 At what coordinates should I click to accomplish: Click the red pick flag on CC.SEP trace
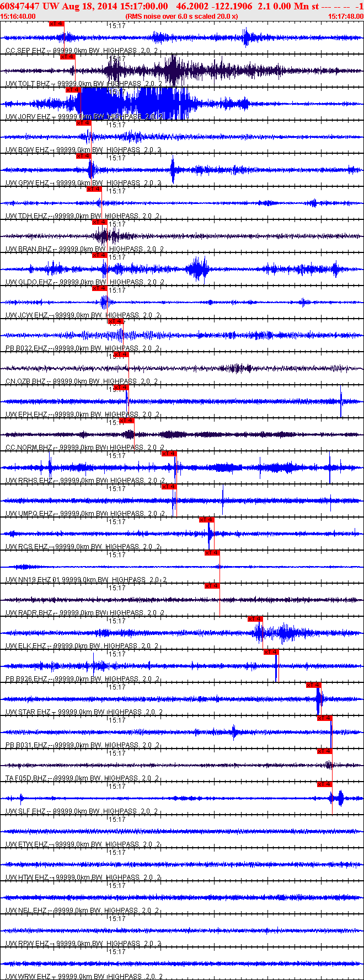pos(57,24)
